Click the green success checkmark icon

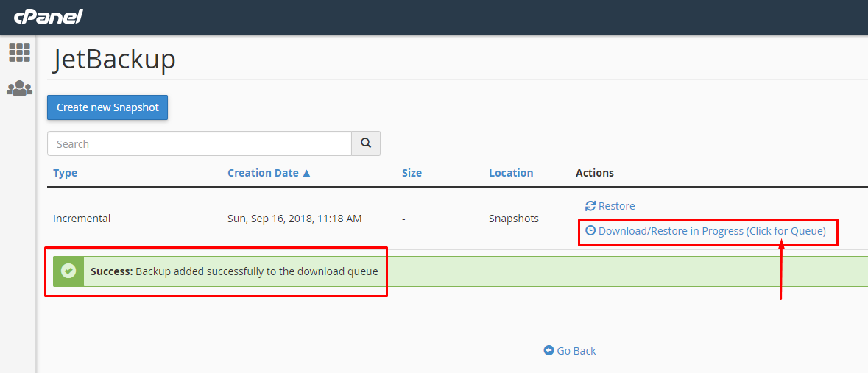pos(68,271)
